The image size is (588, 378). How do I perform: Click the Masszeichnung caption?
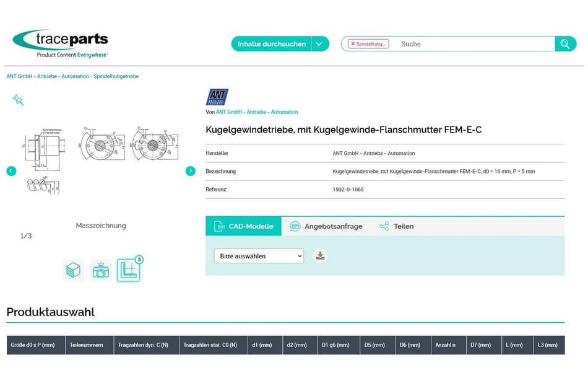coord(101,226)
